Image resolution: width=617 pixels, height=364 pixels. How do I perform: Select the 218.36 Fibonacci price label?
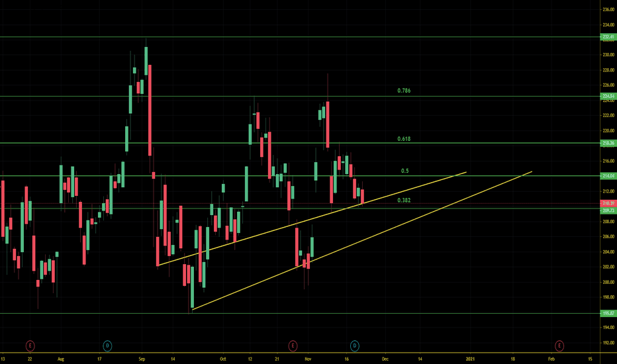pyautogui.click(x=608, y=143)
